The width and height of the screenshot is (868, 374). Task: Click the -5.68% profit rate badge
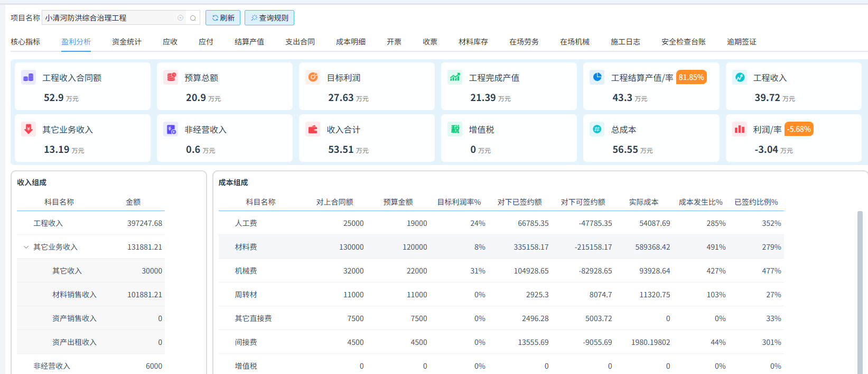[x=799, y=129]
